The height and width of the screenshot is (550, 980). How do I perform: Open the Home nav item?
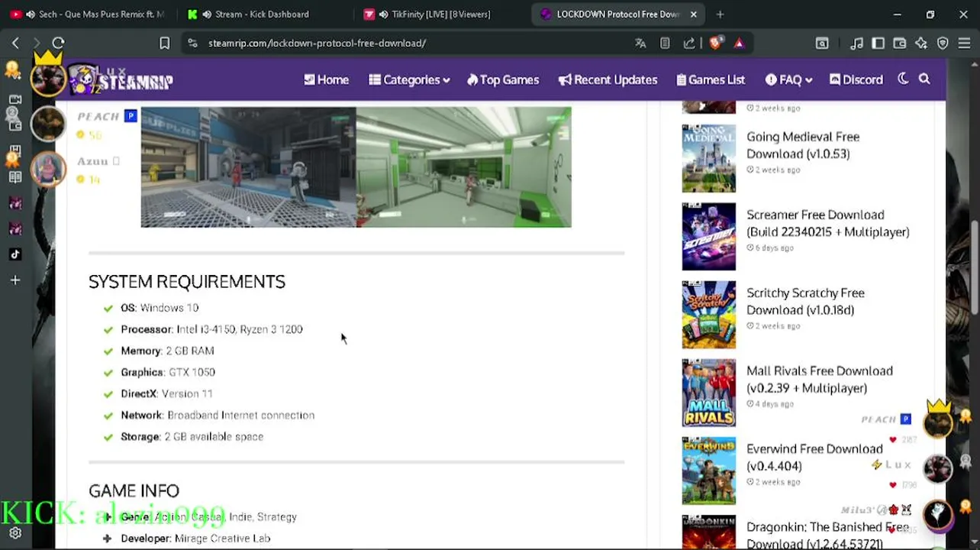coord(326,79)
